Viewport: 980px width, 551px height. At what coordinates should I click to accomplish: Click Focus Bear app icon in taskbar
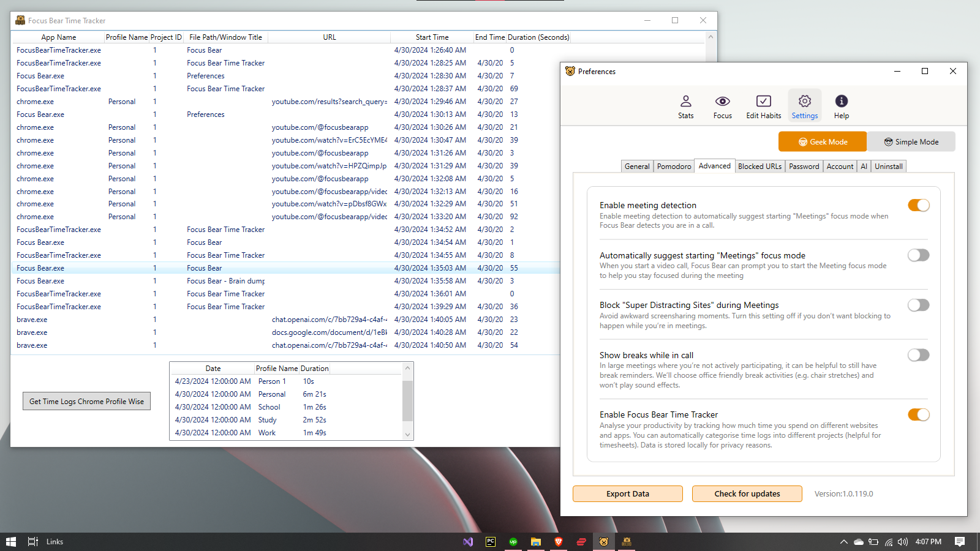coord(604,542)
